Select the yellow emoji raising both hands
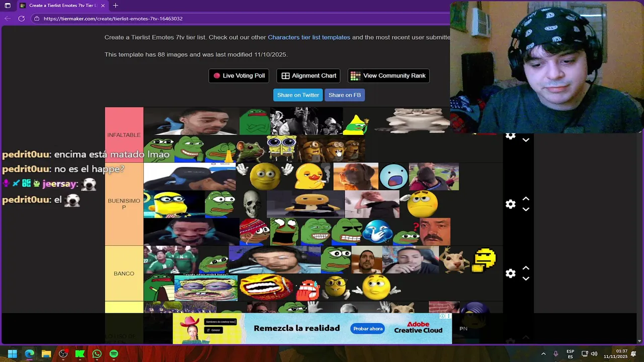 click(265, 176)
